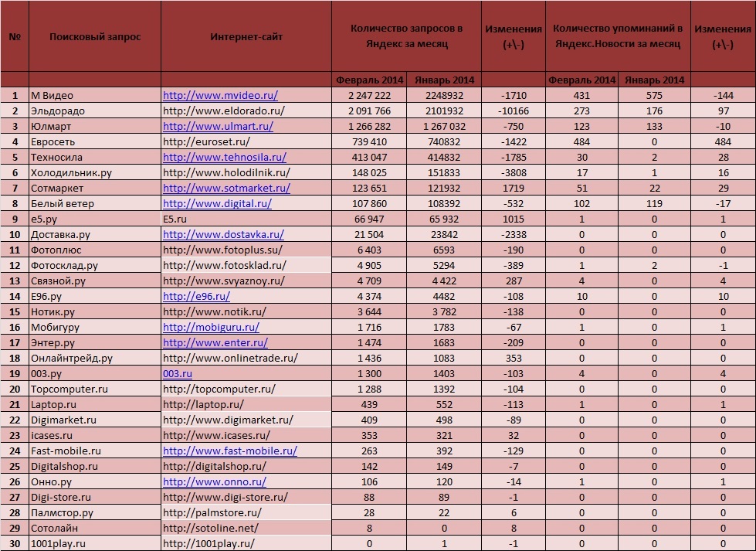Select the January value '740832'
The image size is (756, 551).
[444, 142]
